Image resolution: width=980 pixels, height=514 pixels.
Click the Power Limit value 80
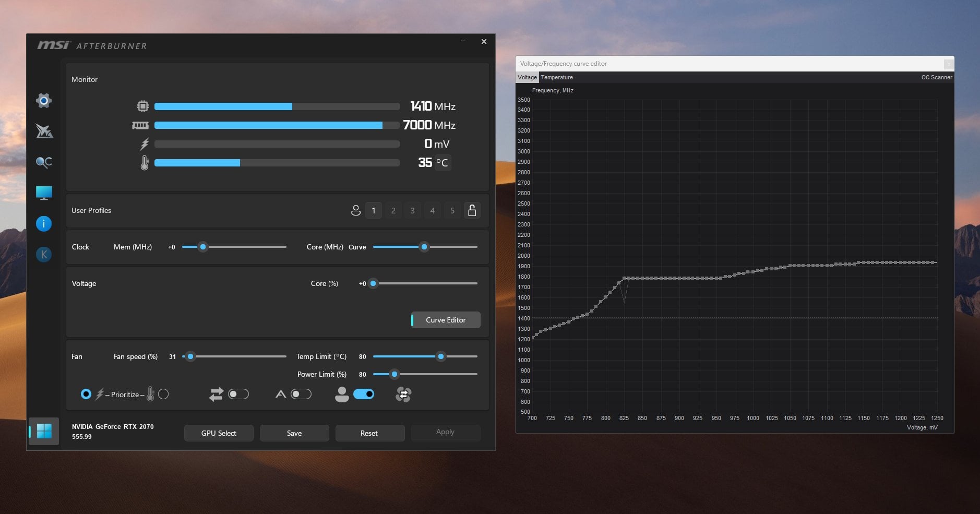pos(362,375)
